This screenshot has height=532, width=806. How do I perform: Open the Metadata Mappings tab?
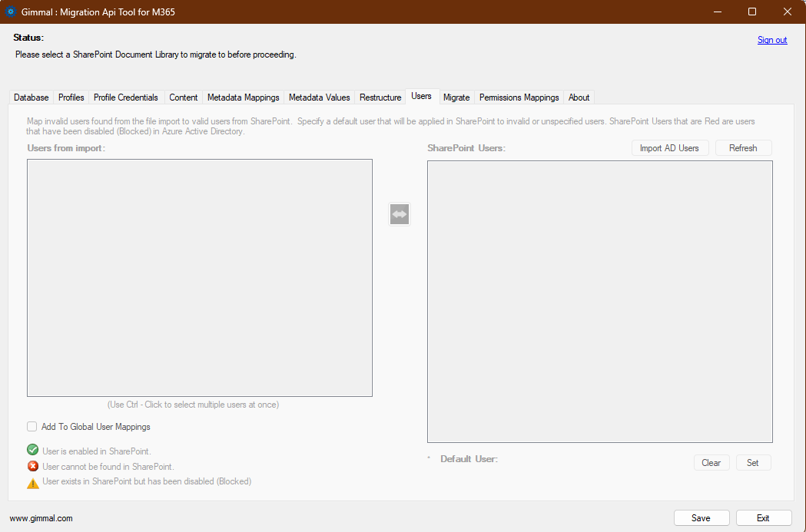point(243,97)
